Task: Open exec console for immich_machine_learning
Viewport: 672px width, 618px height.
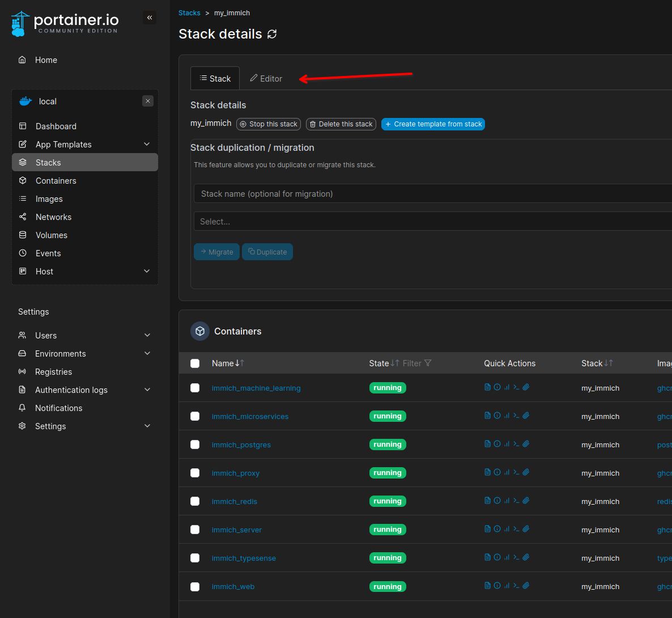Action: point(516,387)
